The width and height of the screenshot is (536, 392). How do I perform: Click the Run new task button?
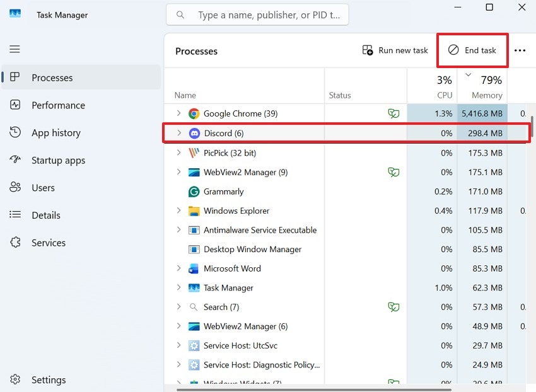click(x=395, y=50)
